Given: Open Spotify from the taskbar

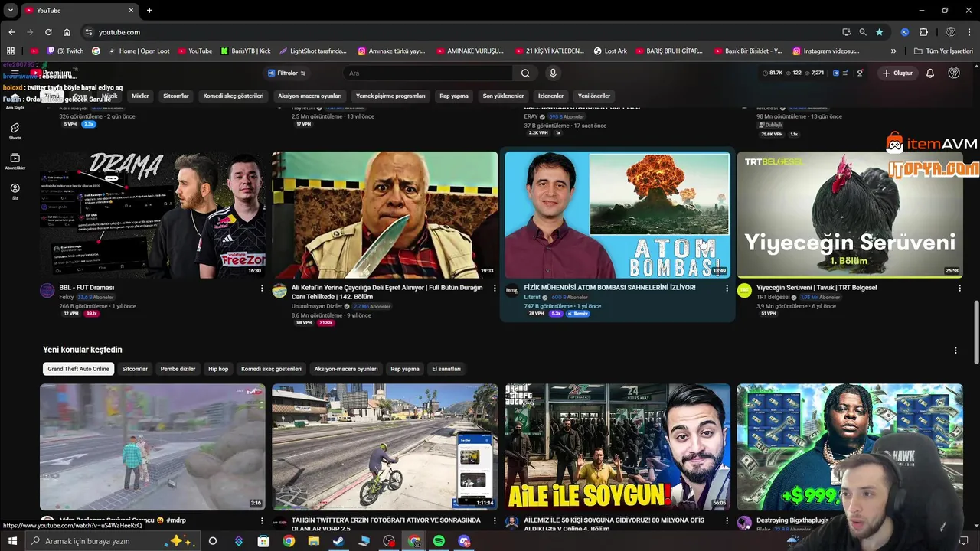Looking at the screenshot, I should tap(439, 541).
